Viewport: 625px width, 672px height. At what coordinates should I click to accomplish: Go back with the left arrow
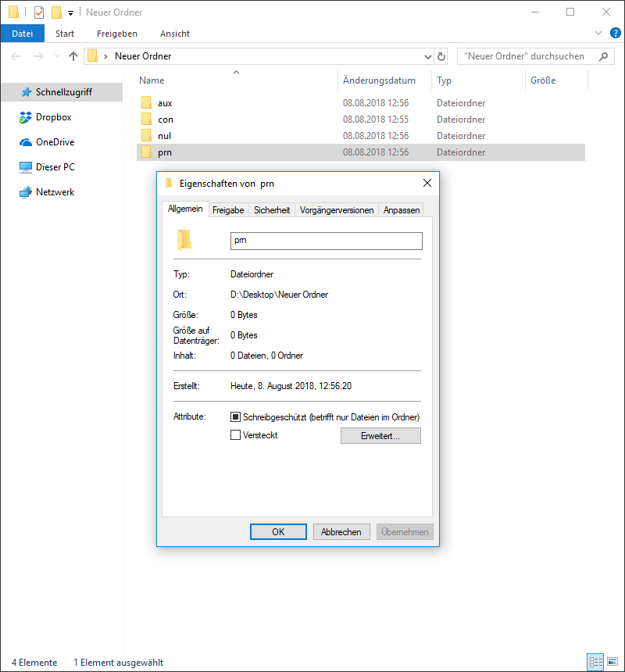point(16,56)
